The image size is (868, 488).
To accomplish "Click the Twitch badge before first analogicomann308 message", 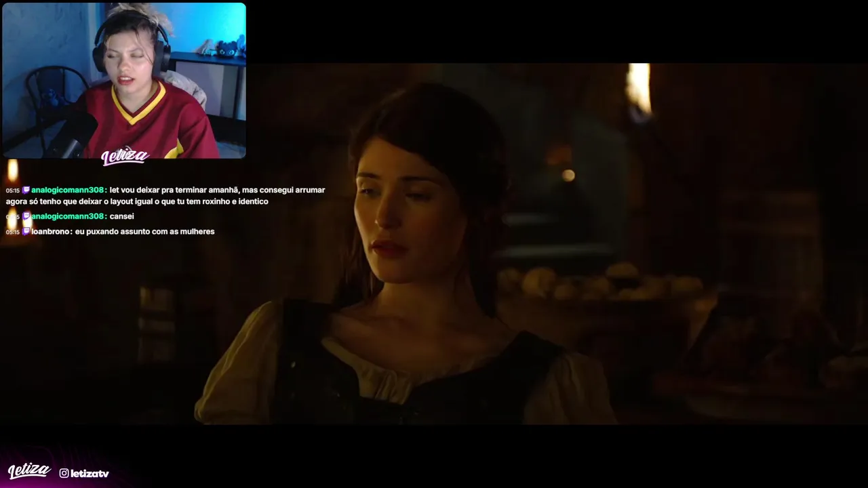I will click(26, 190).
